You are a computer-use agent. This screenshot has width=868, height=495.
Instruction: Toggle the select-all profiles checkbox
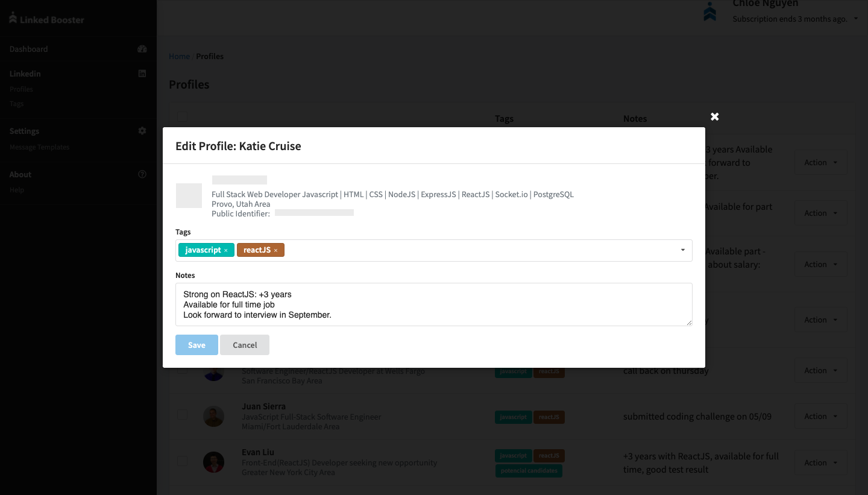point(182,117)
